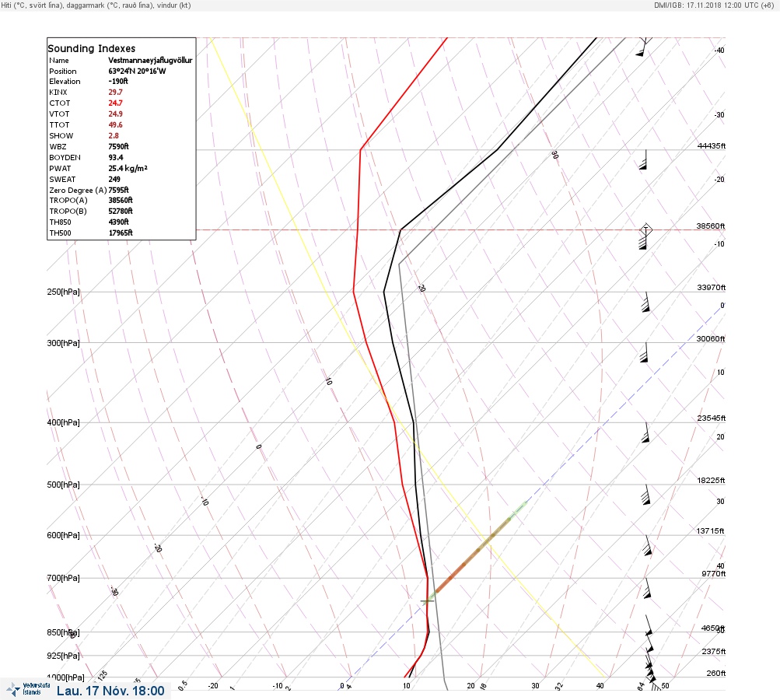
Task: Click the SHOW value 2.8
Action: click(x=114, y=136)
